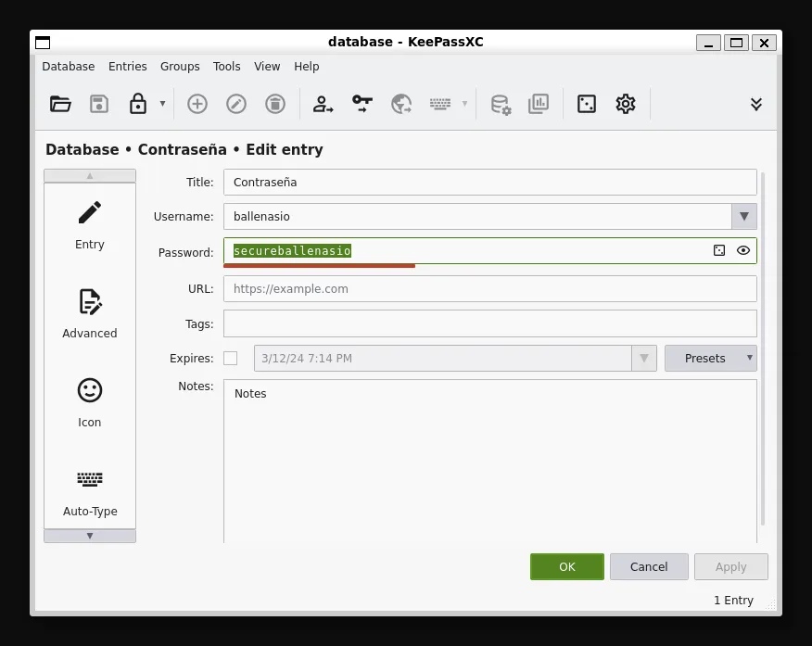Click the sidebar scroll down arrow
The image size is (812, 646).
click(x=90, y=536)
